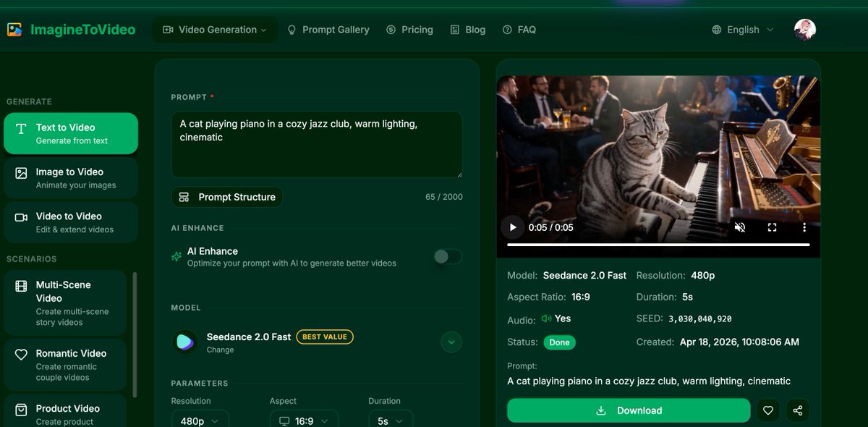Go to the Pricing page
Screen dimensions: 868x427
coord(409,30)
